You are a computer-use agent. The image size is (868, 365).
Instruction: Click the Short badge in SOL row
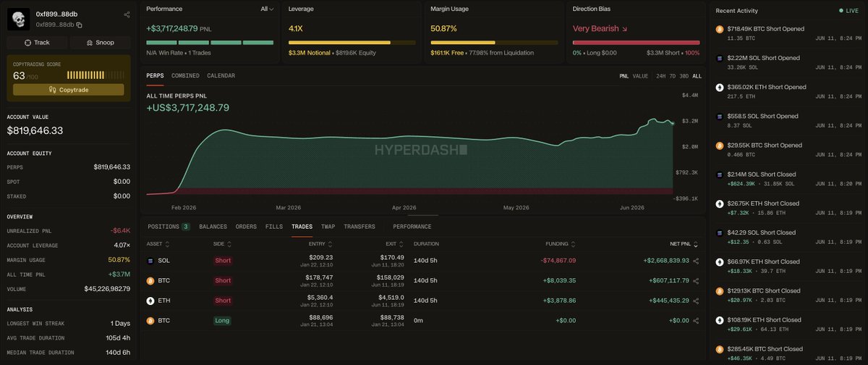[x=223, y=261]
